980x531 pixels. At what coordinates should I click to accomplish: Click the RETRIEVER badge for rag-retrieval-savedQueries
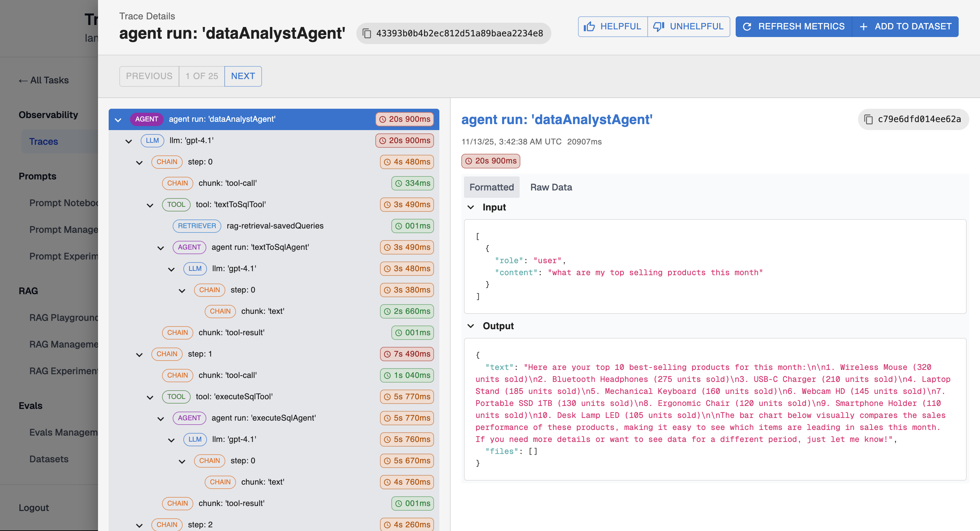(x=197, y=226)
